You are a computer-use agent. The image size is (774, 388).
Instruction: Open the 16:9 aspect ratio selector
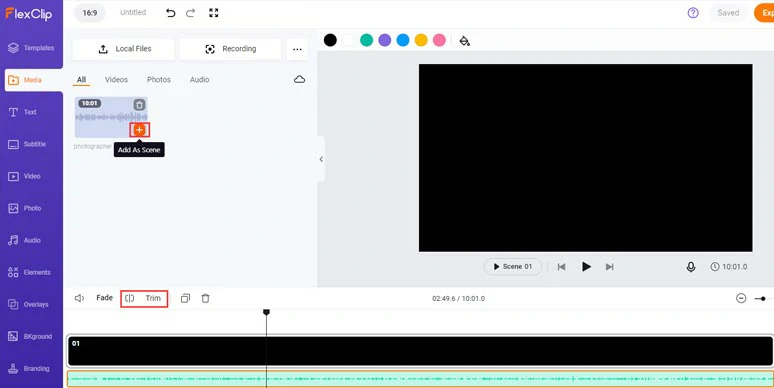[x=90, y=13]
